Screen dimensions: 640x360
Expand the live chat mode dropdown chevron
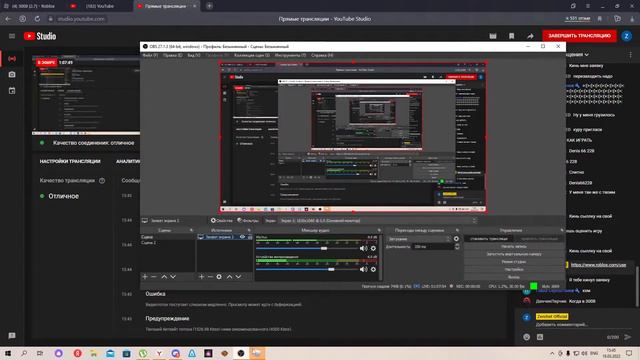pyautogui.click(x=587, y=54)
